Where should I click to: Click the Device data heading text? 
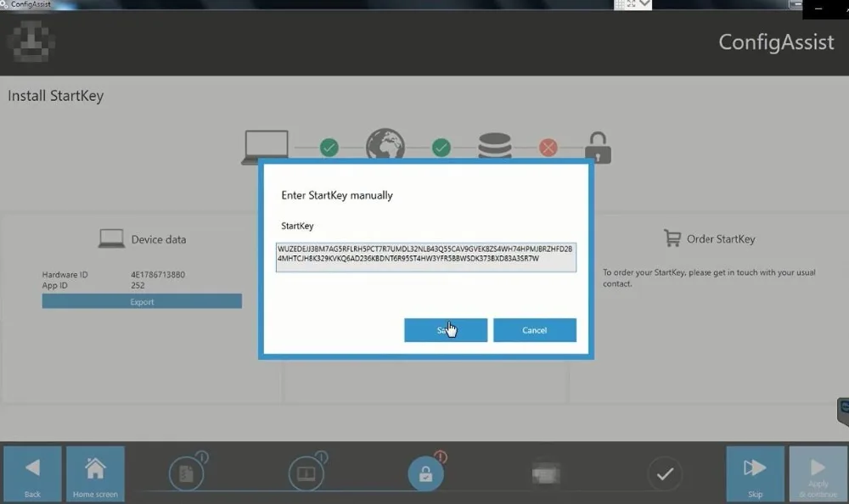(x=159, y=239)
